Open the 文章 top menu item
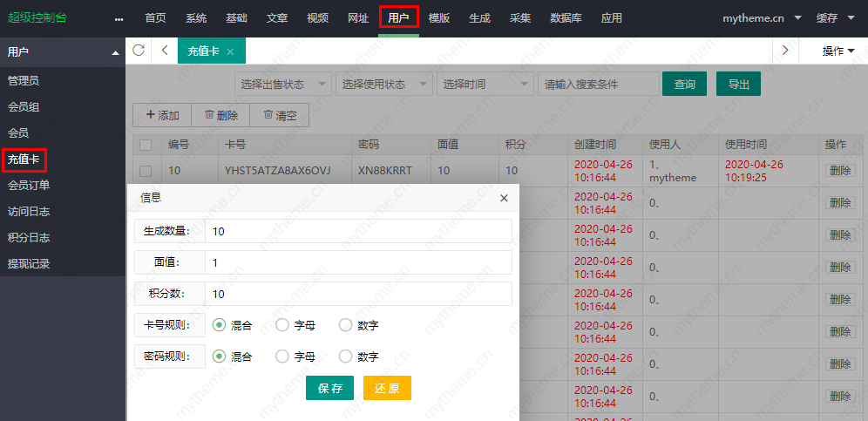The width and height of the screenshot is (868, 421). pyautogui.click(x=277, y=17)
